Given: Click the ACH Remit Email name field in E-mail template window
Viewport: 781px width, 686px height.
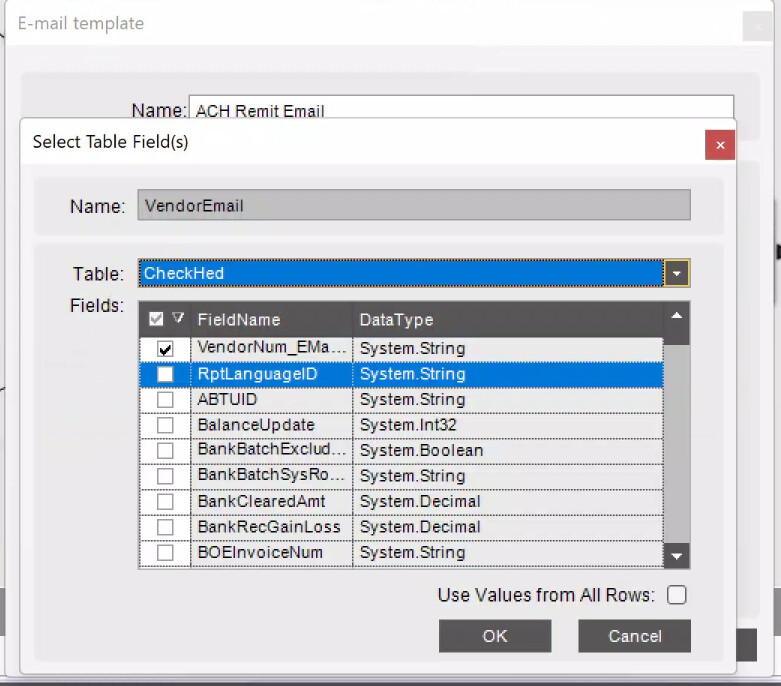Looking at the screenshot, I should [461, 107].
